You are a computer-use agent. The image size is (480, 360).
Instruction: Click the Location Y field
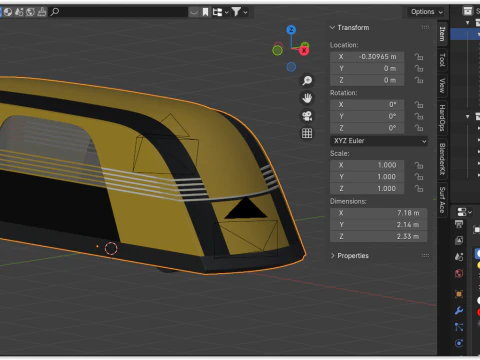(367, 68)
